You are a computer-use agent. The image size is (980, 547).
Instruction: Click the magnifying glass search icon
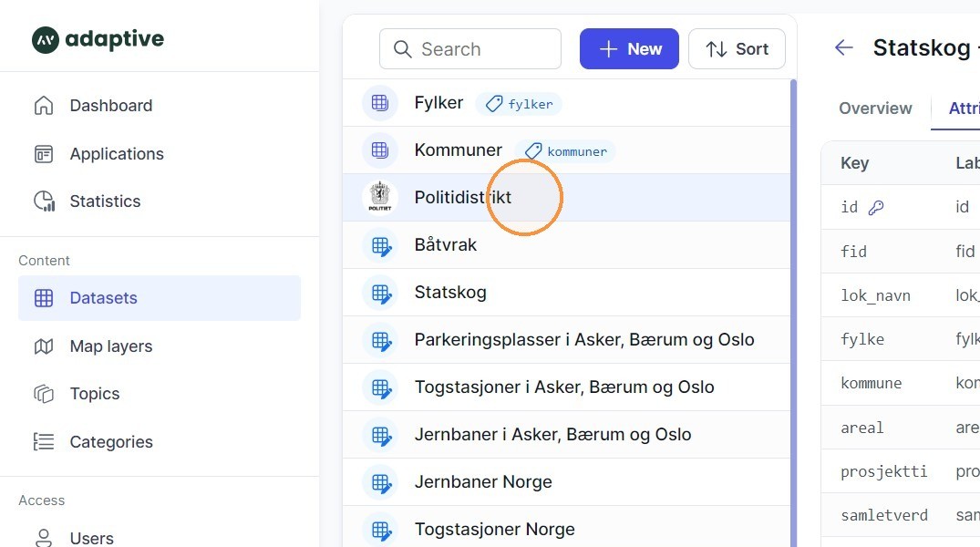click(403, 48)
